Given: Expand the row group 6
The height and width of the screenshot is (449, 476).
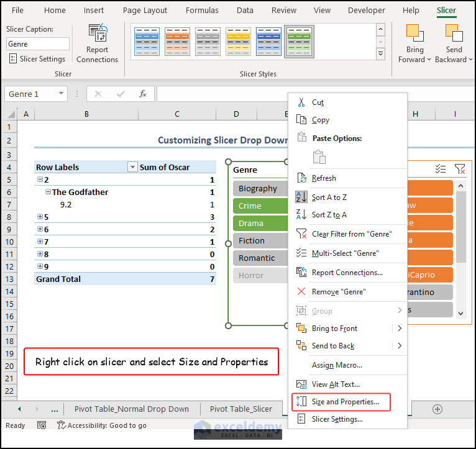Looking at the screenshot, I should (40, 229).
